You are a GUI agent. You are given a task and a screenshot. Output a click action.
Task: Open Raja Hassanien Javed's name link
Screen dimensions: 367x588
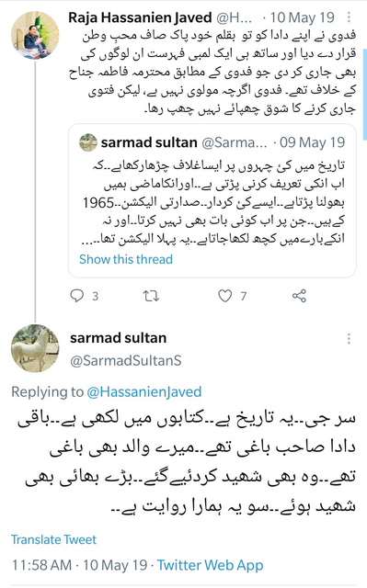coord(140,17)
